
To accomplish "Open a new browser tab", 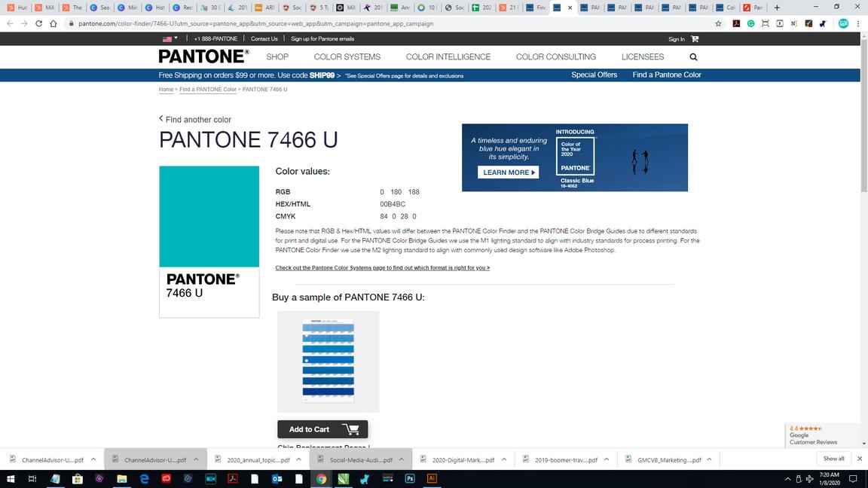I will [777, 8].
